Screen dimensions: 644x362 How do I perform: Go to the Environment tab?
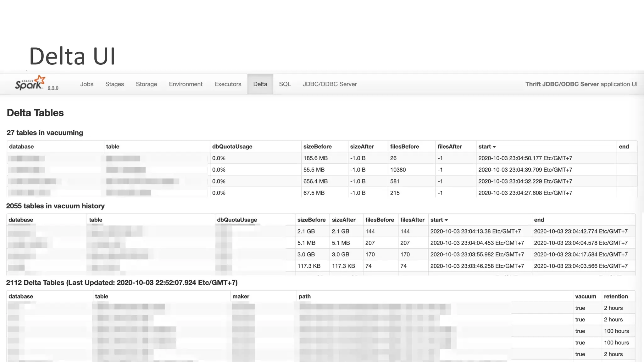click(x=186, y=84)
